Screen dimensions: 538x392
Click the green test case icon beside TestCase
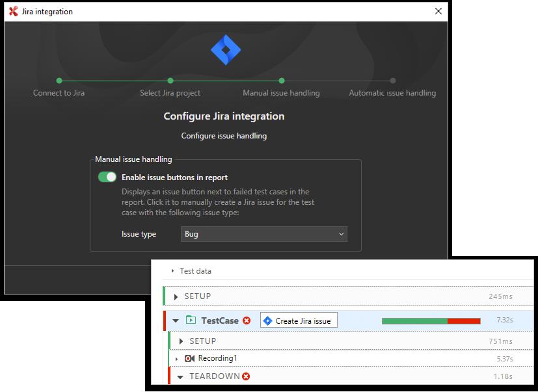[191, 320]
